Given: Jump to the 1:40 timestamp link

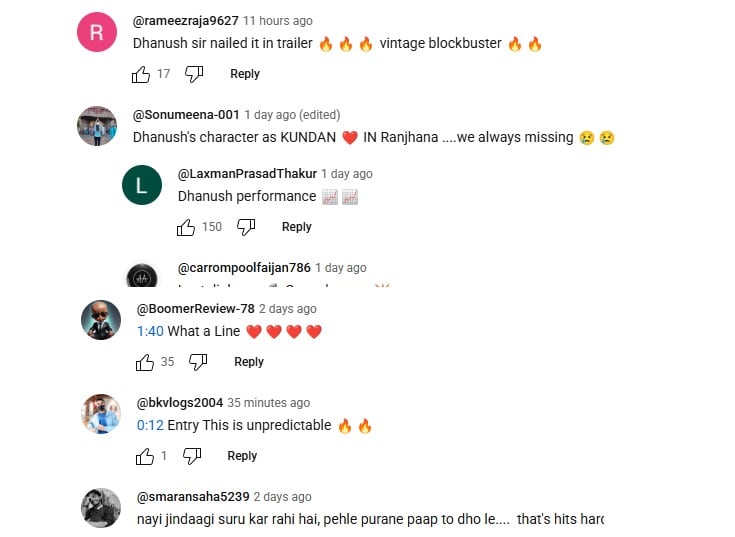Looking at the screenshot, I should tap(150, 331).
